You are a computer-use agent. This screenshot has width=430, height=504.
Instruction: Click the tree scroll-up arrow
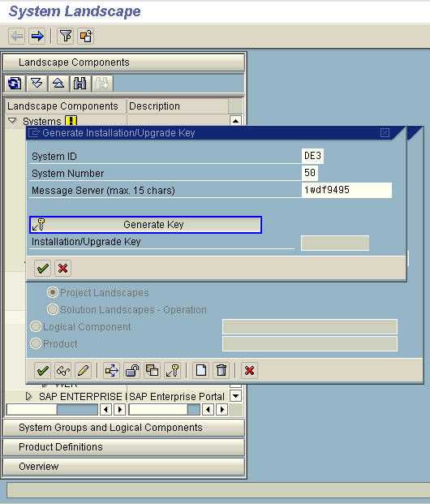coord(235,121)
